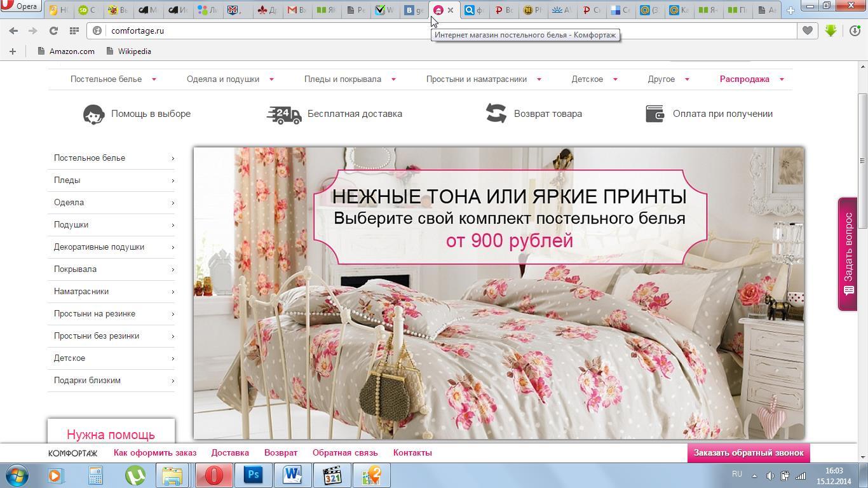Viewport: 868px width, 488px height.
Task: Open the 'Как оформить заказ' link
Action: (155, 452)
